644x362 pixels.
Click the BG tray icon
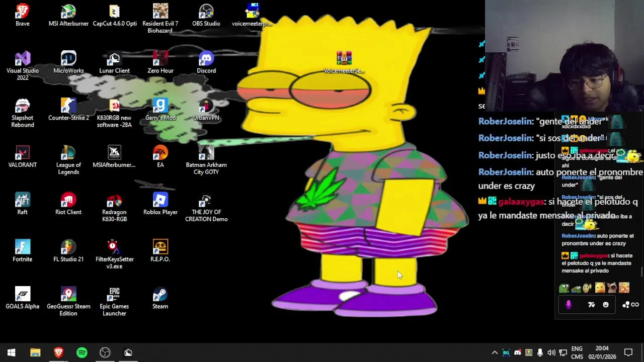pos(506,352)
